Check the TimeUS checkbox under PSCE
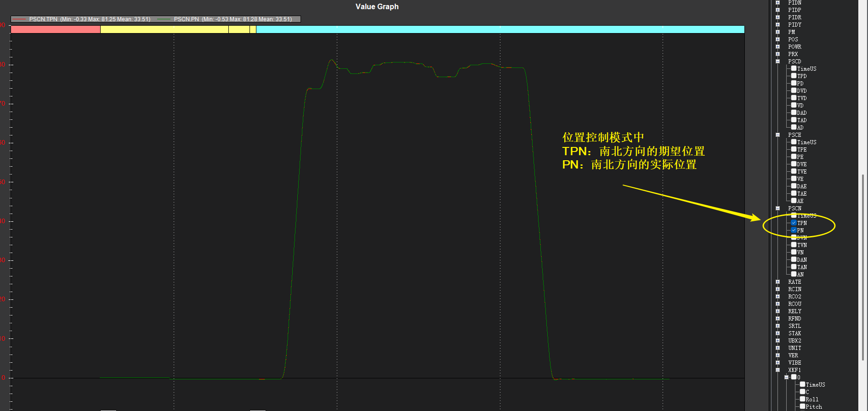 pyautogui.click(x=794, y=142)
